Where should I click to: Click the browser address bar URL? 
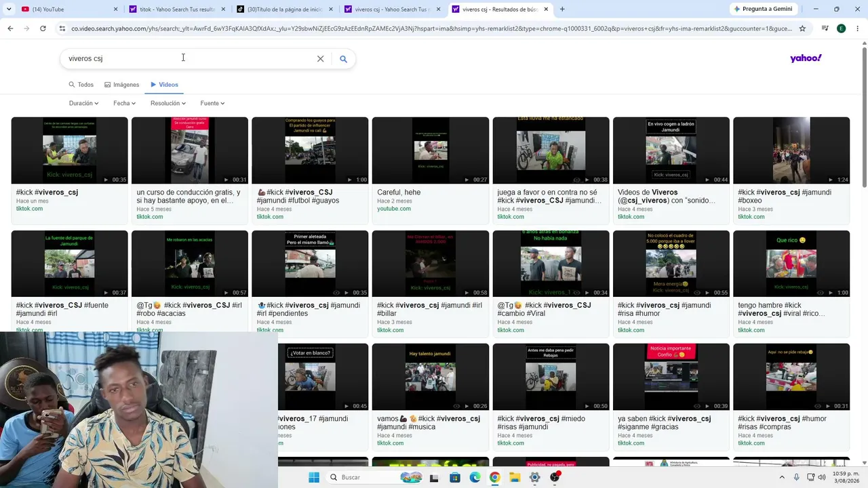pos(431,28)
